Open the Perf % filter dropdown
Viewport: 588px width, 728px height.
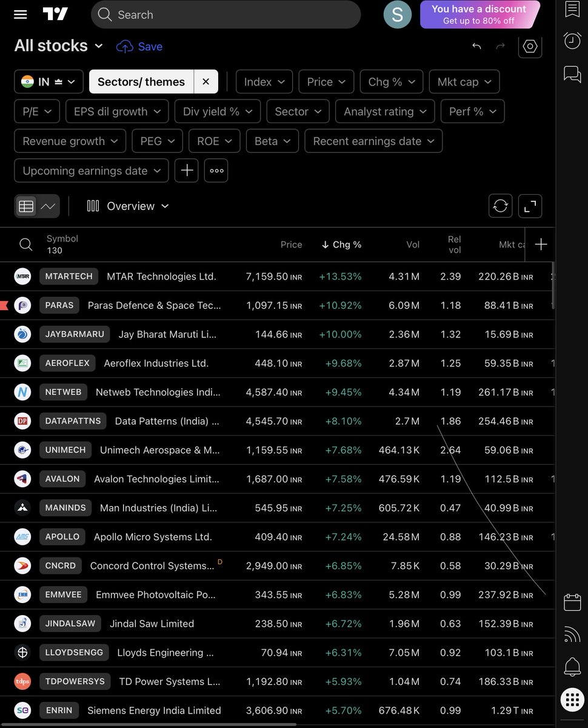tap(472, 112)
